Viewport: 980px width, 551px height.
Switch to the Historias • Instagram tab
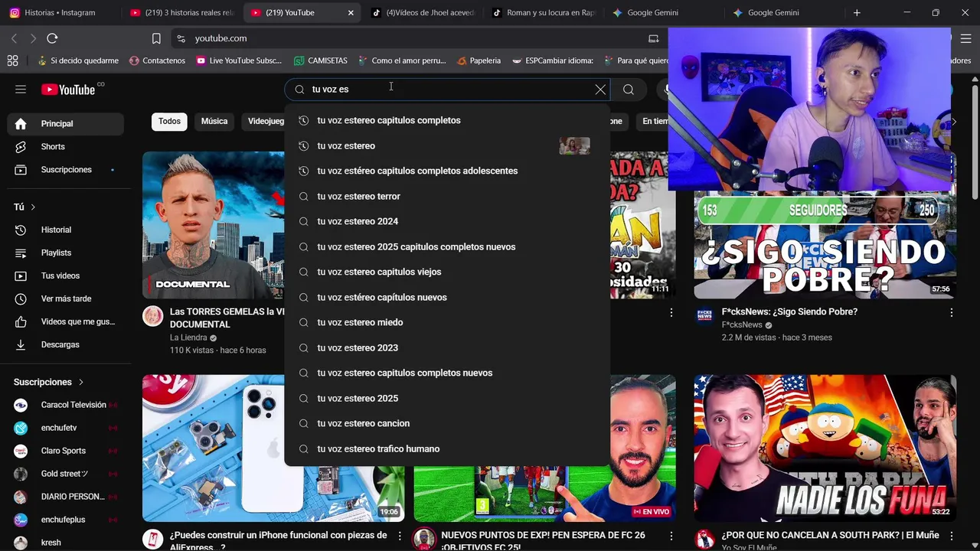[60, 12]
